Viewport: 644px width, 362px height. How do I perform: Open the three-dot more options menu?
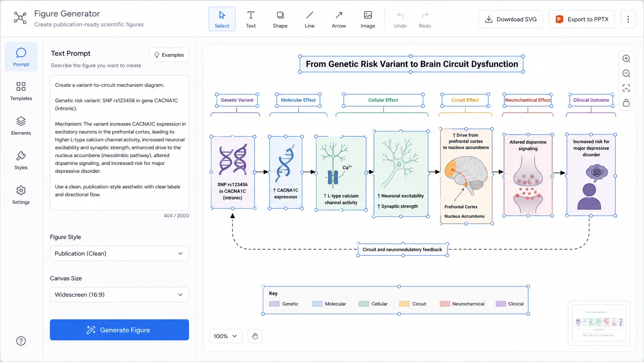click(628, 19)
